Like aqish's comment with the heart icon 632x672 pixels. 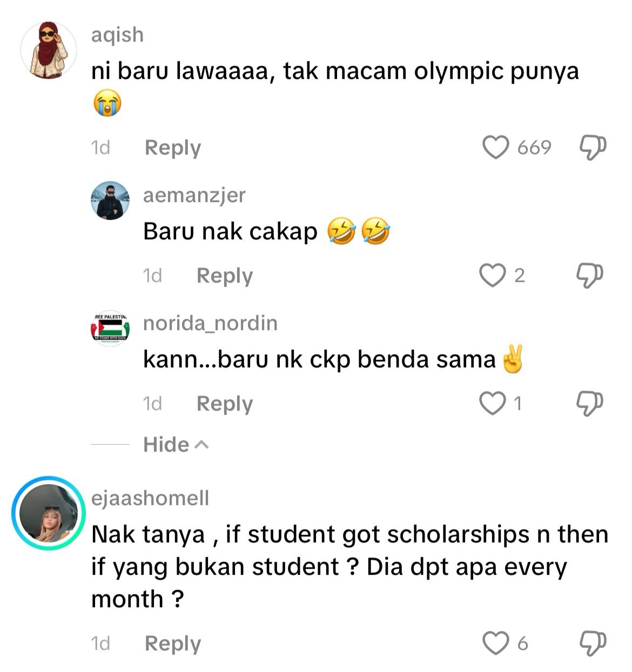495,147
